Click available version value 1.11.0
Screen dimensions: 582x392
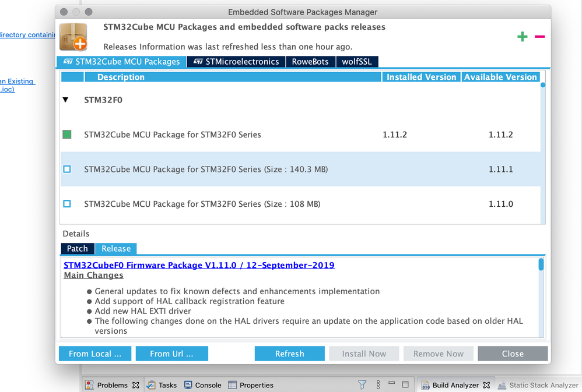[x=501, y=204]
